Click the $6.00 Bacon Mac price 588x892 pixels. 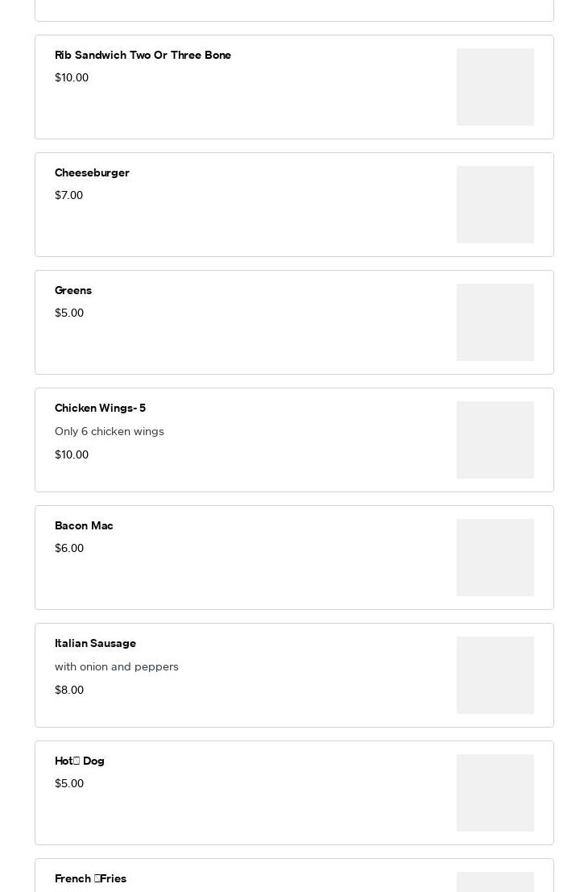[x=69, y=549]
